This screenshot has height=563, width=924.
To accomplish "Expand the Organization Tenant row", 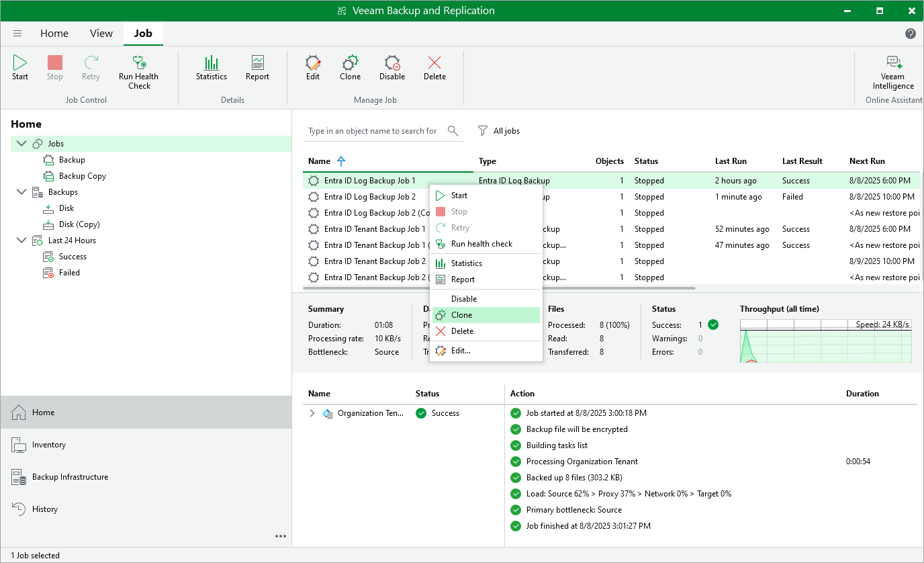I will [x=312, y=413].
